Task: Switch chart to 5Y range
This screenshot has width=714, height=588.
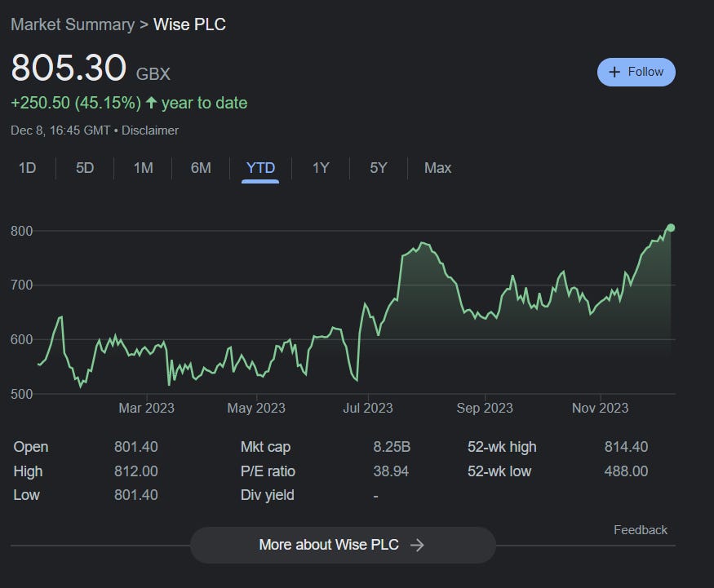Action: 379,168
